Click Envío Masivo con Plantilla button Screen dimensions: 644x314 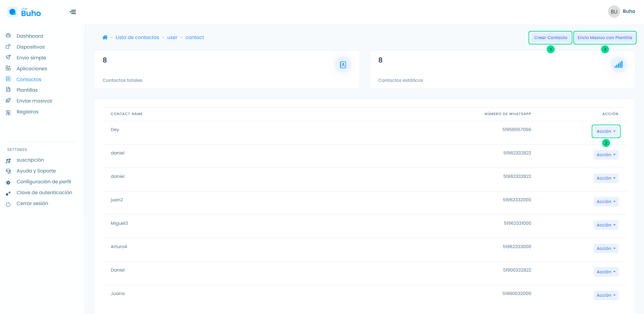tap(605, 38)
